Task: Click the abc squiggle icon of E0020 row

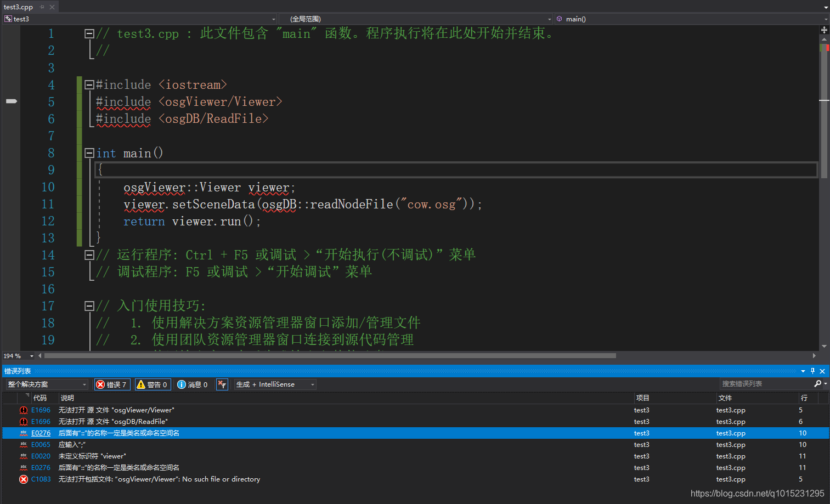Action: click(x=24, y=456)
